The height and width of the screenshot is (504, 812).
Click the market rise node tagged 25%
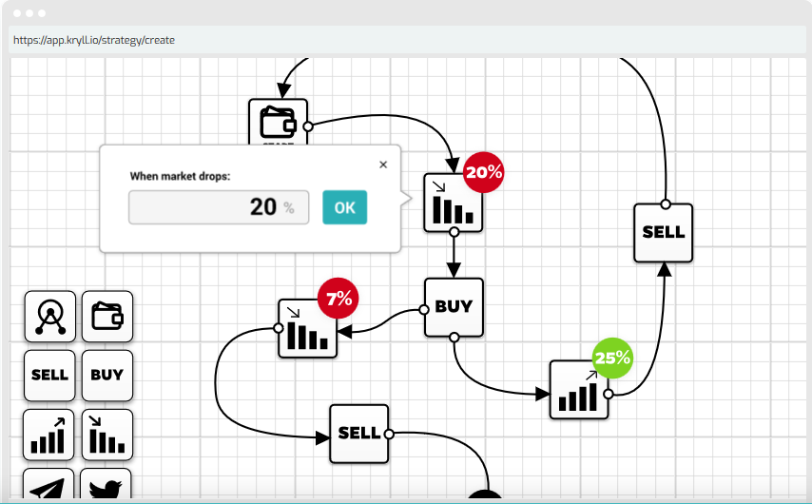pos(579,390)
